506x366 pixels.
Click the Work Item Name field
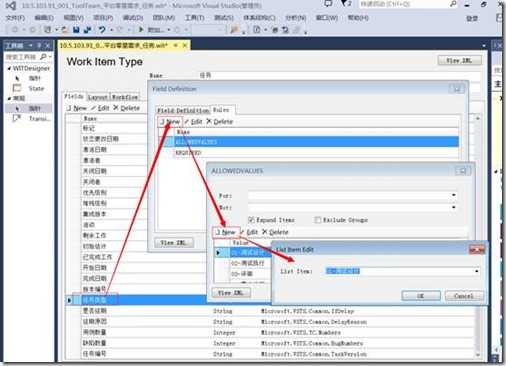pyautogui.click(x=339, y=75)
